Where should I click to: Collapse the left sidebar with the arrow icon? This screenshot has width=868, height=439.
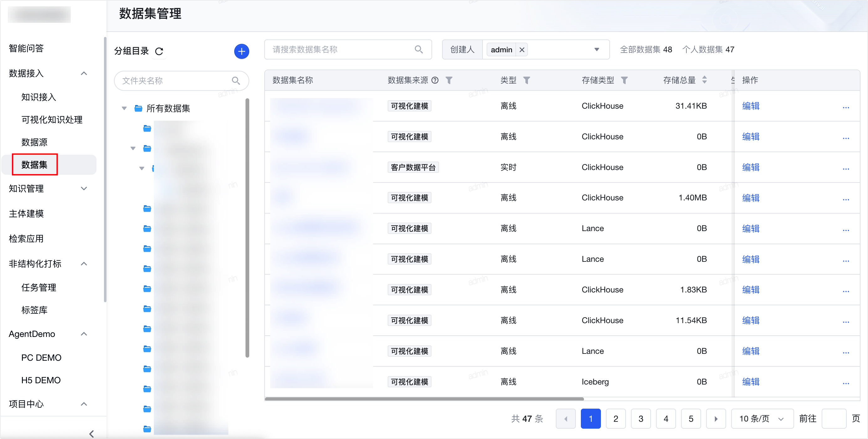[91, 434]
